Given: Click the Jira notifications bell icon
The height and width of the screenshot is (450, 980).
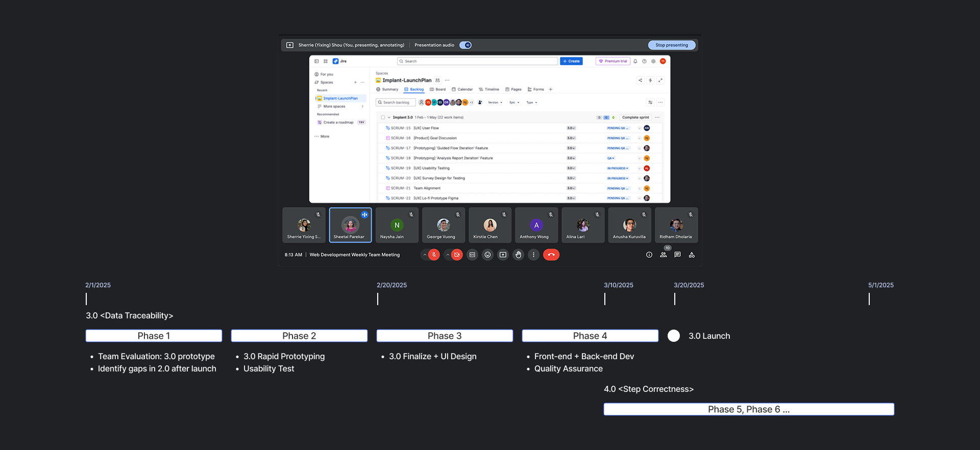Looking at the screenshot, I should tap(635, 61).
